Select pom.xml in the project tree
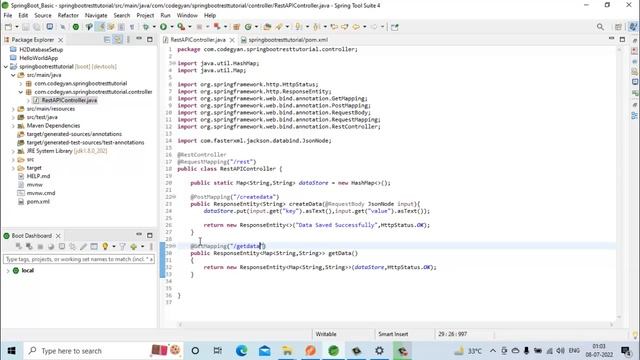Image resolution: width=640 pixels, height=360 pixels. pos(38,202)
